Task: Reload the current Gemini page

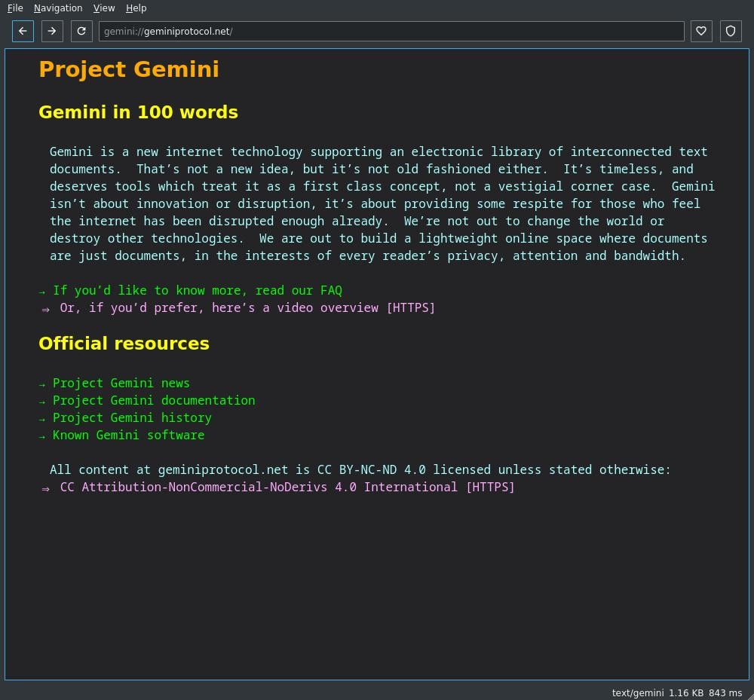Action: (81, 31)
